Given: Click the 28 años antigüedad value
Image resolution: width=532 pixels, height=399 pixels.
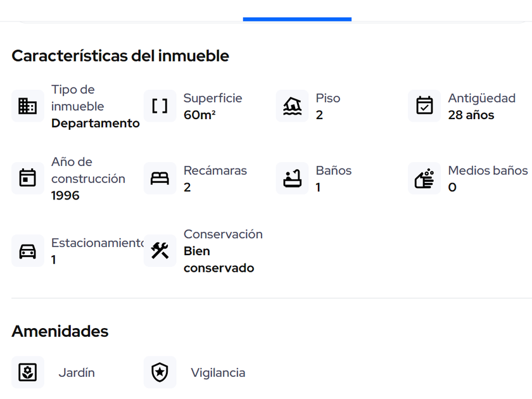Looking at the screenshot, I should pyautogui.click(x=471, y=115).
